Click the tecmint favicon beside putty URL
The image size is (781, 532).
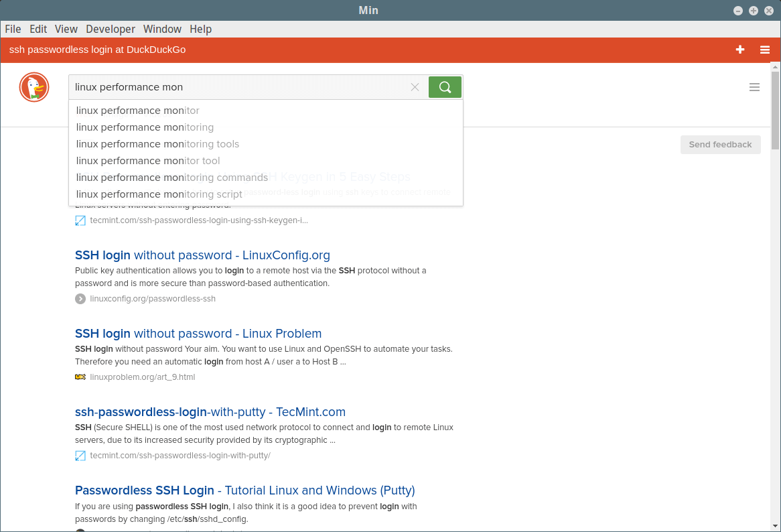tap(80, 456)
